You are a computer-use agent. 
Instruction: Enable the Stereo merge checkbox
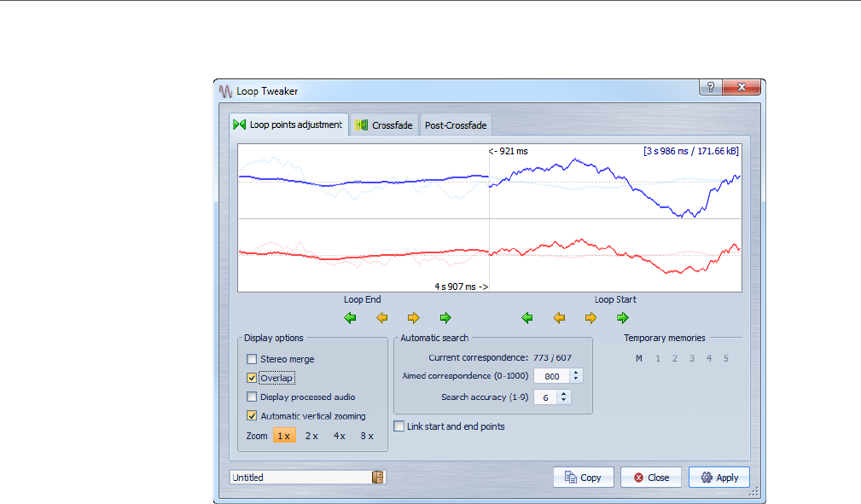252,359
